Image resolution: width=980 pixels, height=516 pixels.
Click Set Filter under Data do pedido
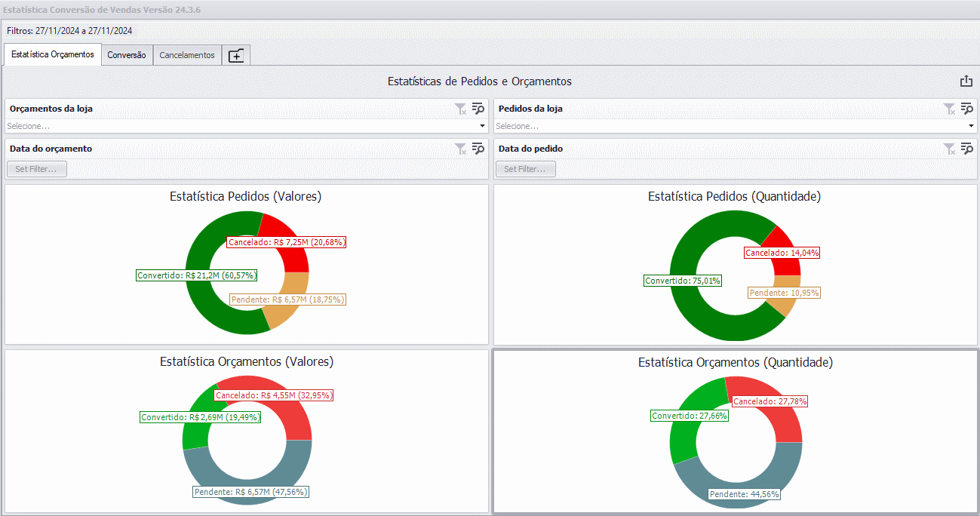tap(526, 169)
